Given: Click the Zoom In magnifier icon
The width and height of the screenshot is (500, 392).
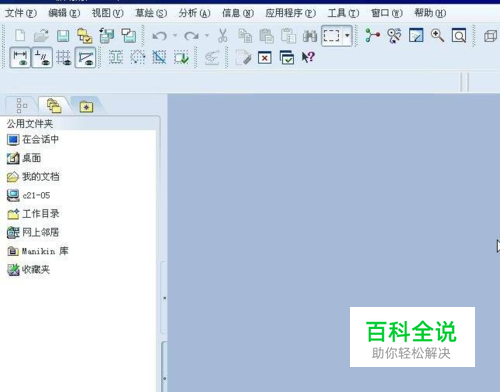Looking at the screenshot, I should coord(437,35).
